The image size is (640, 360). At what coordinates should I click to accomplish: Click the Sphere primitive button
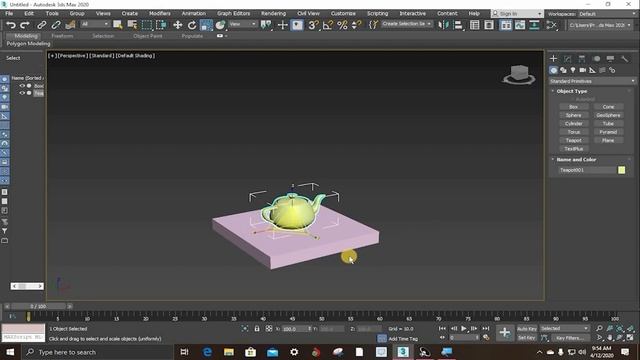(573, 116)
